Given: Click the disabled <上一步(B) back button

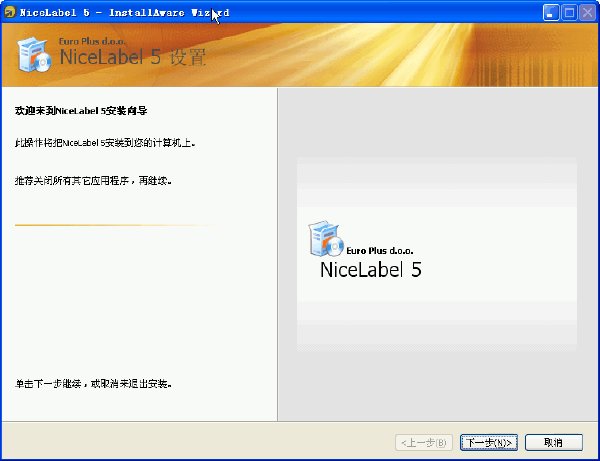Looking at the screenshot, I should point(424,443).
